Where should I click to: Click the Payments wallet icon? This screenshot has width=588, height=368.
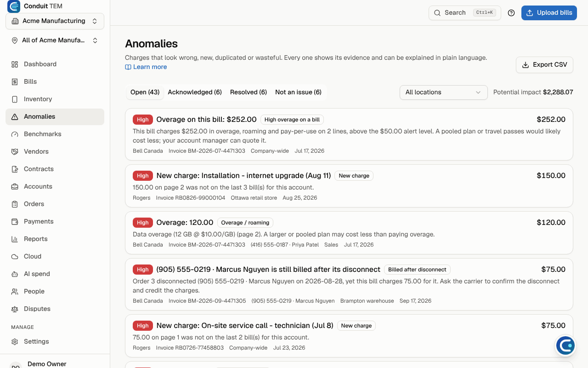[x=15, y=222]
